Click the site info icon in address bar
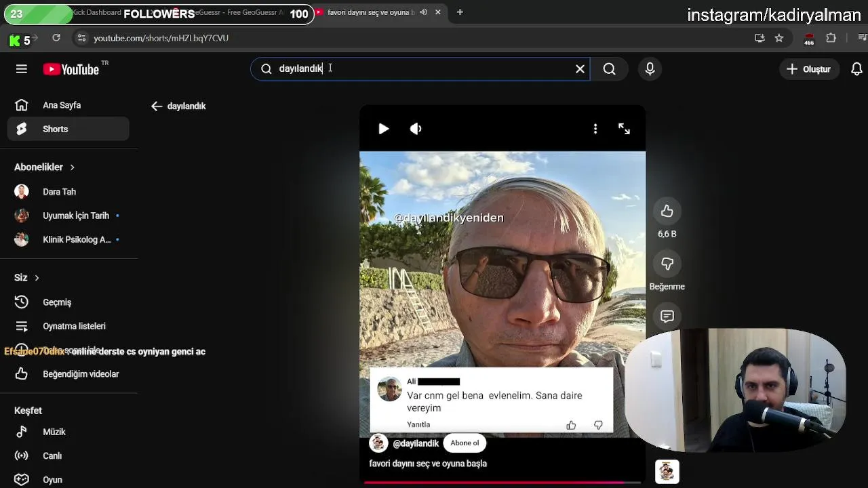The height and width of the screenshot is (488, 868). [x=81, y=38]
